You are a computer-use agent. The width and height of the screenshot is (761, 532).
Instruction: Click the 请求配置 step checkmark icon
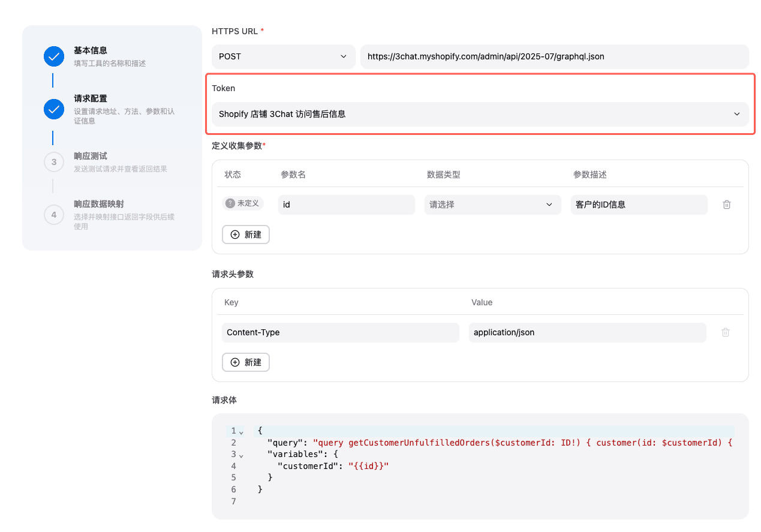(x=54, y=109)
